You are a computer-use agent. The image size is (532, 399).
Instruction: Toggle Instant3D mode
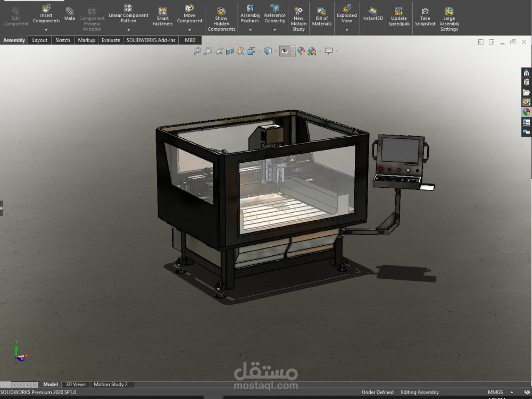point(372,14)
